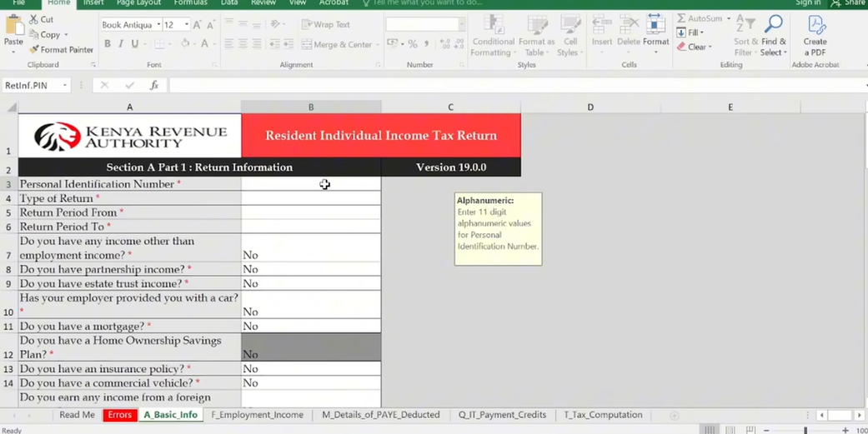Open the Errors sheet tab
Screen dimensions: 868x434
pyautogui.click(x=119, y=415)
